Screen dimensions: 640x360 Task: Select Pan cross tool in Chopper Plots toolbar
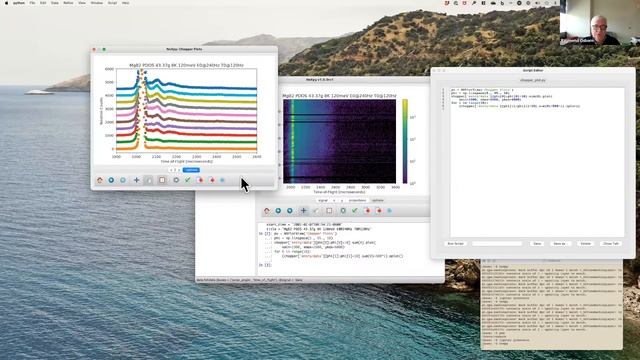136,180
